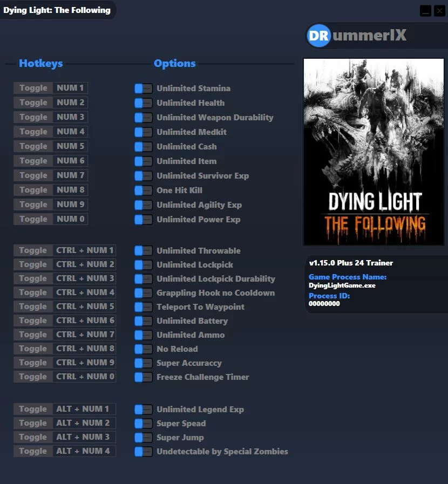448x484 pixels.
Task: Click the Dying Light cover art thumbnail
Action: pos(374,152)
